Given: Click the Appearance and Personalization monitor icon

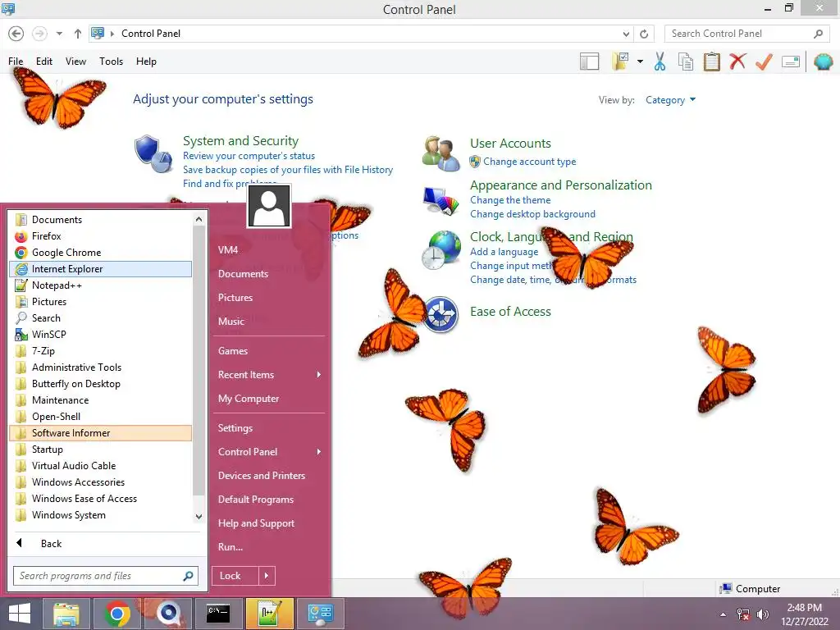Looking at the screenshot, I should 441,201.
